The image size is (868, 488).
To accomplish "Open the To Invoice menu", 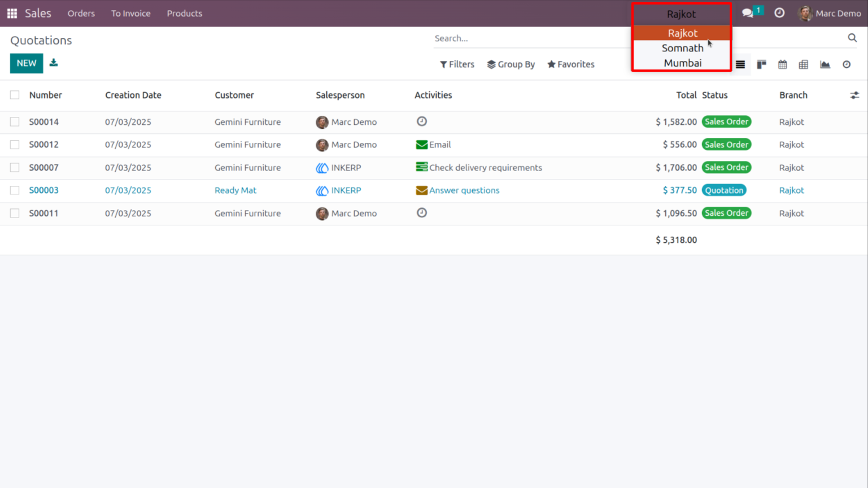I will click(x=130, y=13).
